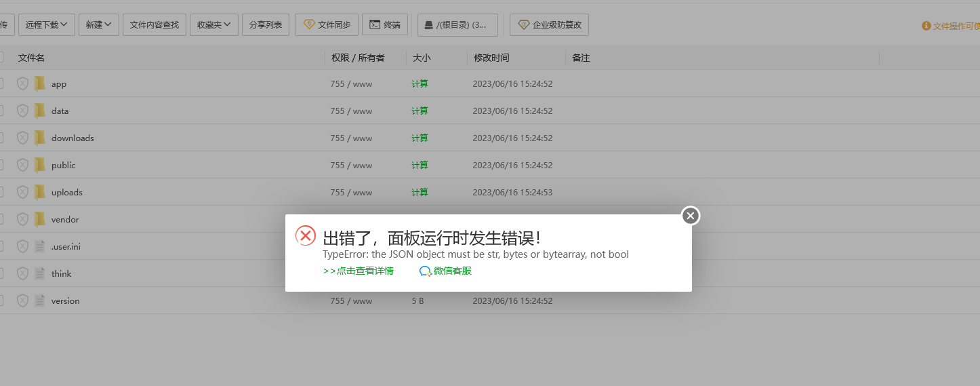
Task: Click the data folder icon
Action: (40, 111)
